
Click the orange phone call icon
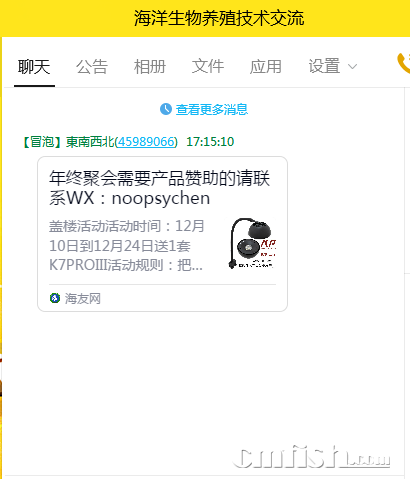point(404,63)
